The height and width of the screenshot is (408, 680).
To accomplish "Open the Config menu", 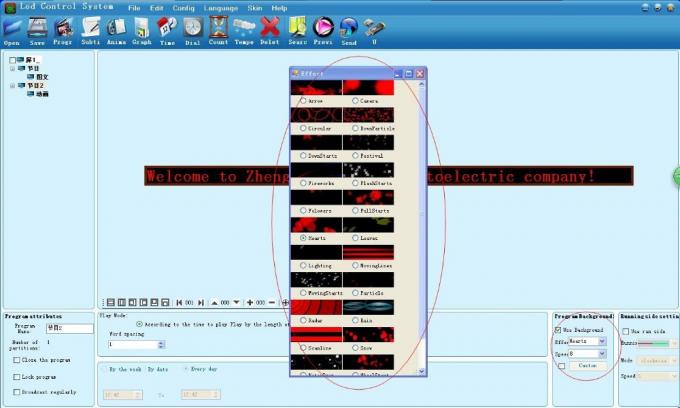I will (x=183, y=8).
